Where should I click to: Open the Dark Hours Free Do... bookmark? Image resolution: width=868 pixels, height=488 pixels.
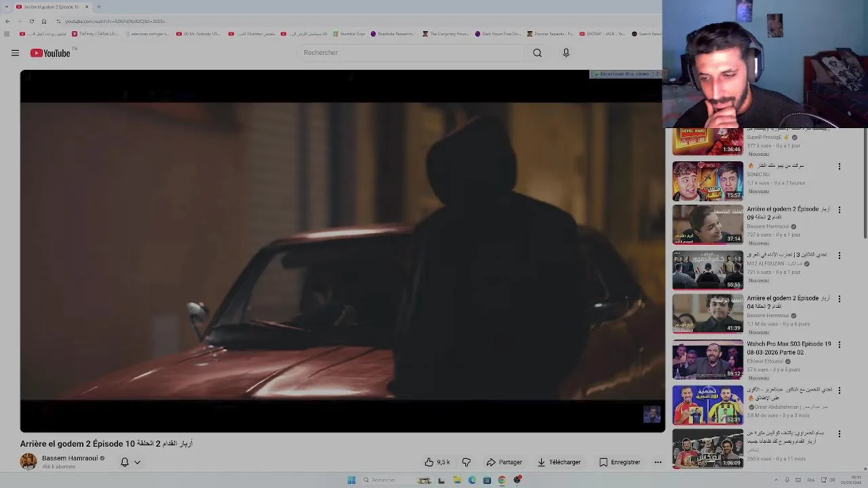498,34
